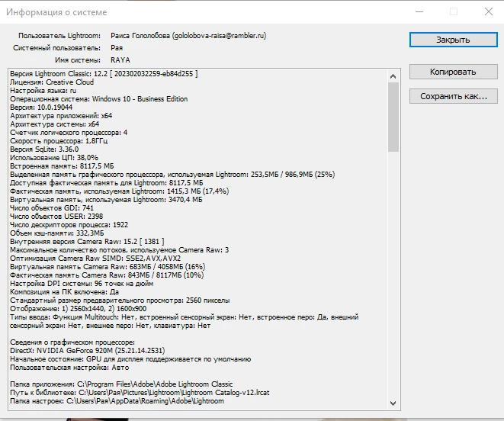Click the Имя системы value RAYA
Screen dimensions: 504x421
point(120,59)
